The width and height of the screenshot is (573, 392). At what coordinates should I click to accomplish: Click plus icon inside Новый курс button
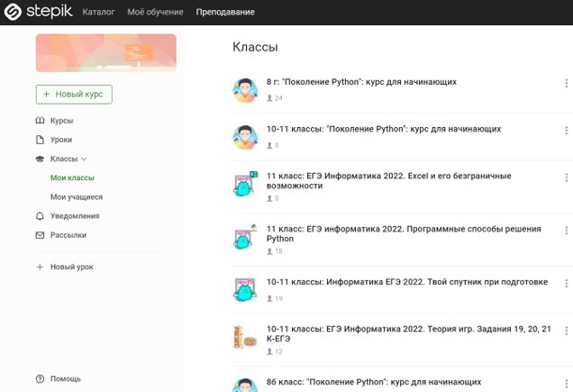click(x=47, y=95)
